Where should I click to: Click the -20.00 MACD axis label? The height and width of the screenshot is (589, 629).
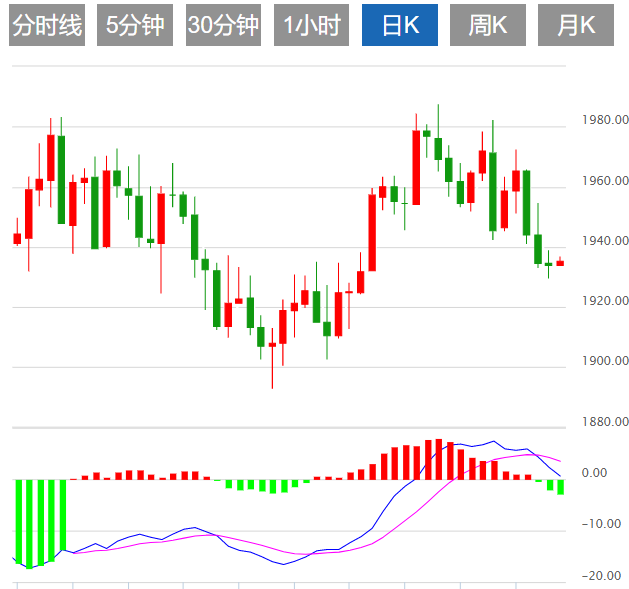(x=601, y=576)
